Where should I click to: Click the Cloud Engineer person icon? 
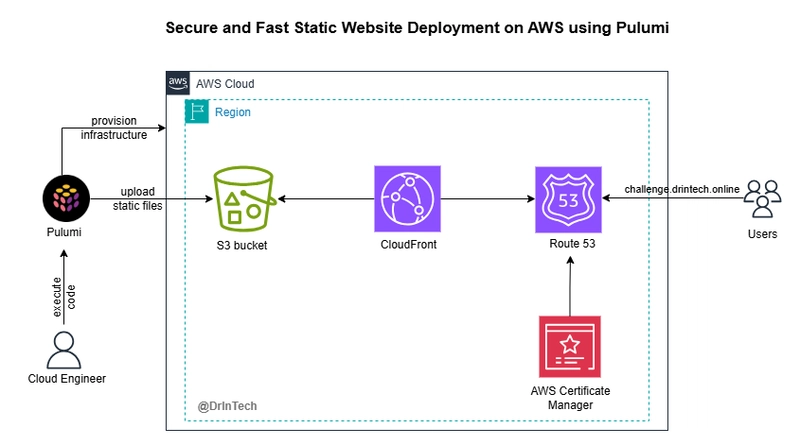pos(64,350)
